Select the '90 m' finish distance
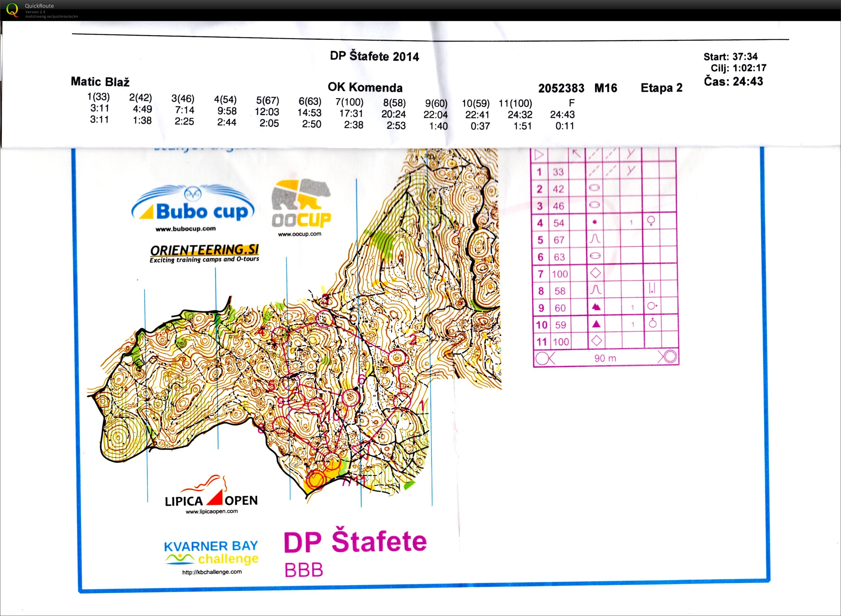 pyautogui.click(x=605, y=358)
